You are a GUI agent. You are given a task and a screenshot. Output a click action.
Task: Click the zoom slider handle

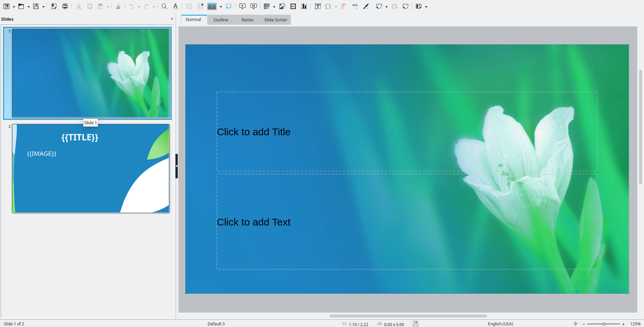coord(603,324)
